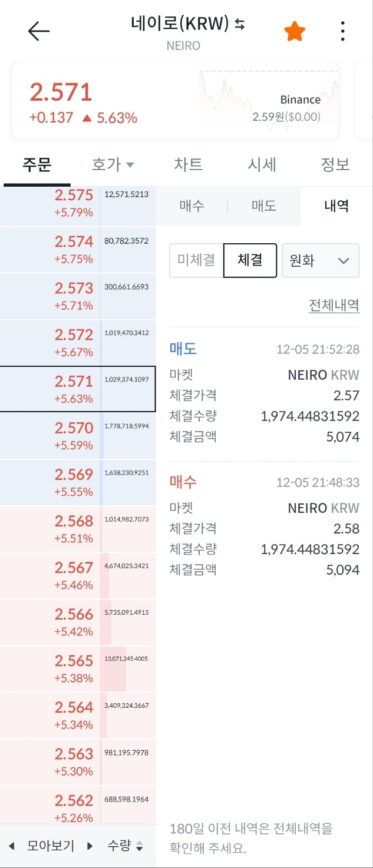Viewport: 373px width, 868px height.
Task: Open the 전체내역 link
Action: click(334, 306)
